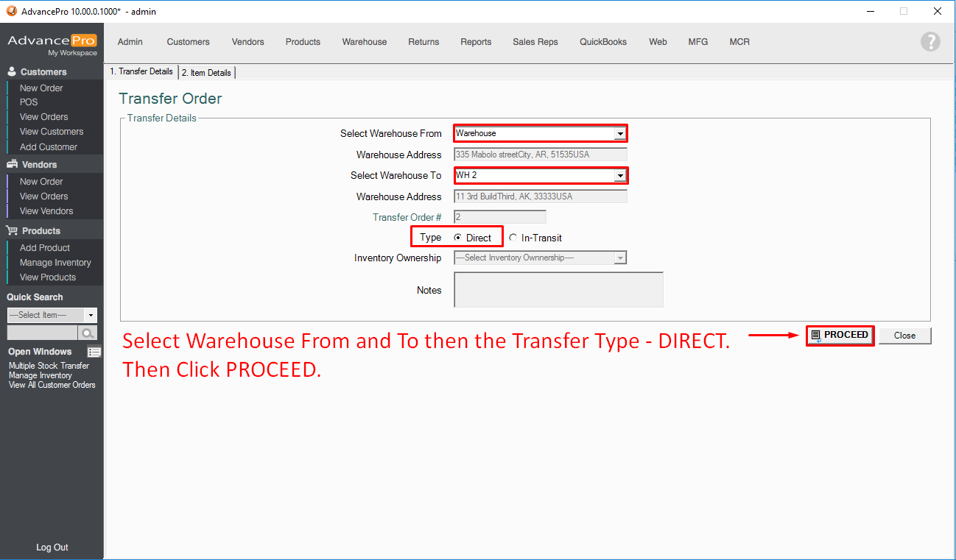Open the Web menu
This screenshot has width=956, height=560.
(658, 42)
